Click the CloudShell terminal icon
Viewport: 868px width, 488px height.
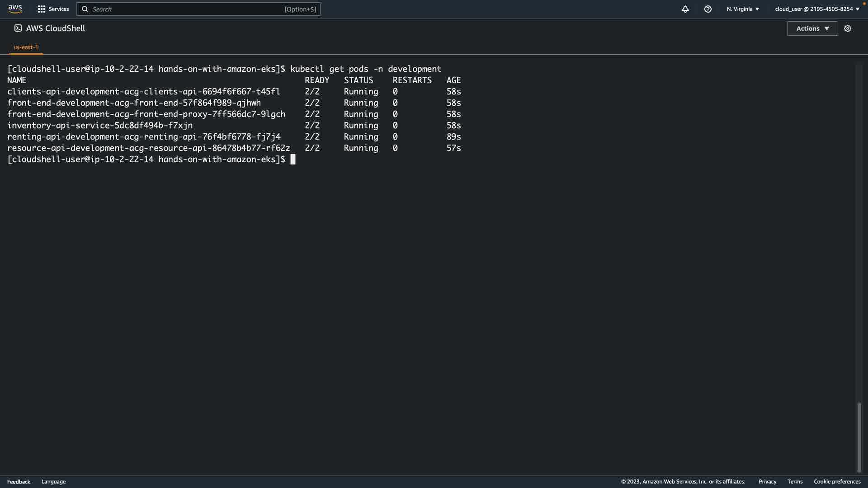coord(18,28)
